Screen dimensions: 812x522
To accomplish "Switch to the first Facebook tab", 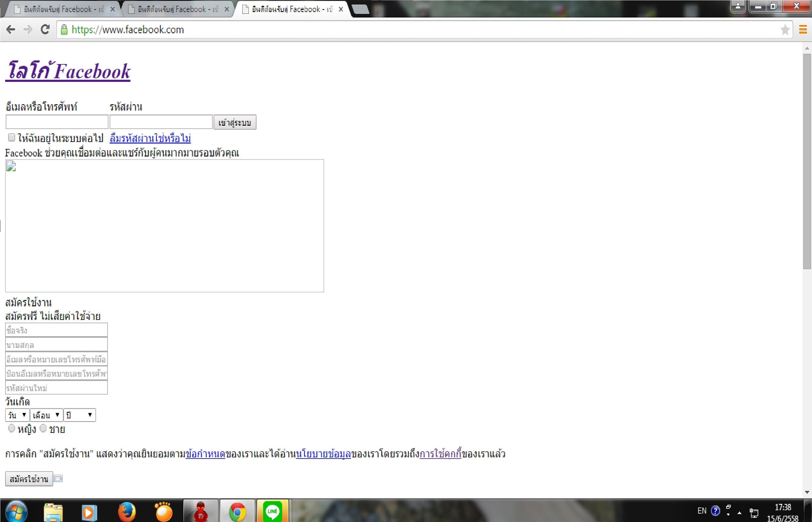I will 63,9.
